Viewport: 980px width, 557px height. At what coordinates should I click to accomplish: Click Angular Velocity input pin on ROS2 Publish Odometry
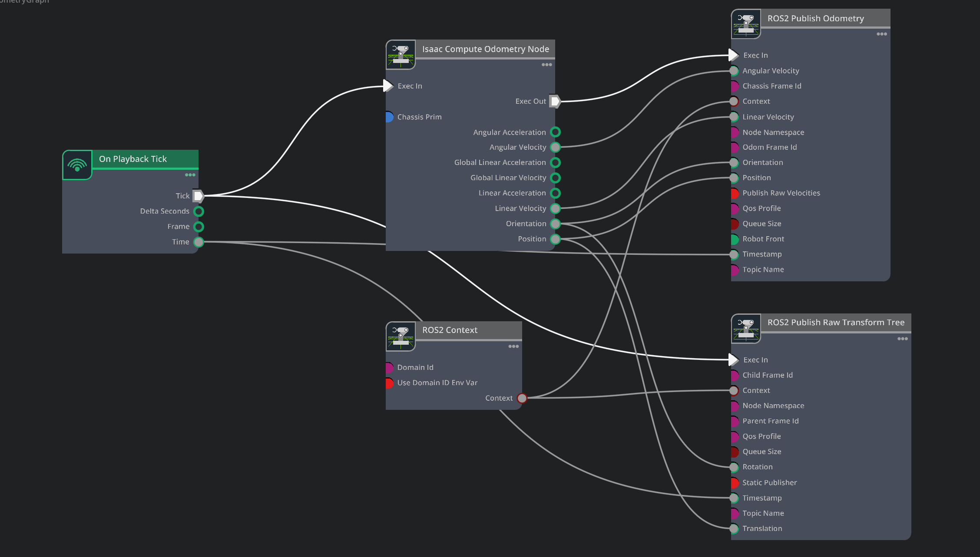coord(734,71)
